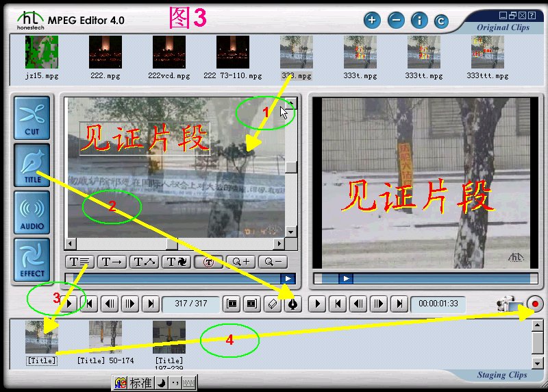Click the remove clip minus icon
The height and width of the screenshot is (392, 548).
(x=396, y=20)
